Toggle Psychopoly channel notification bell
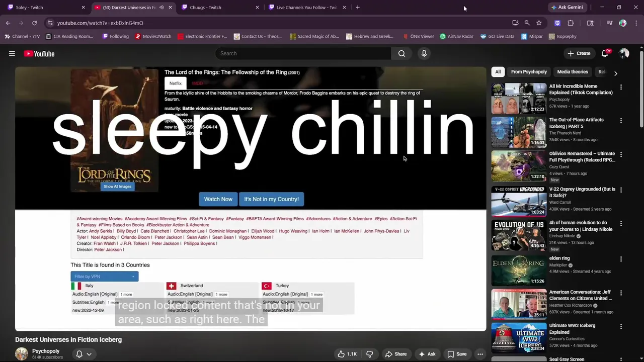Image resolution: width=644 pixels, height=362 pixels. click(x=83, y=354)
